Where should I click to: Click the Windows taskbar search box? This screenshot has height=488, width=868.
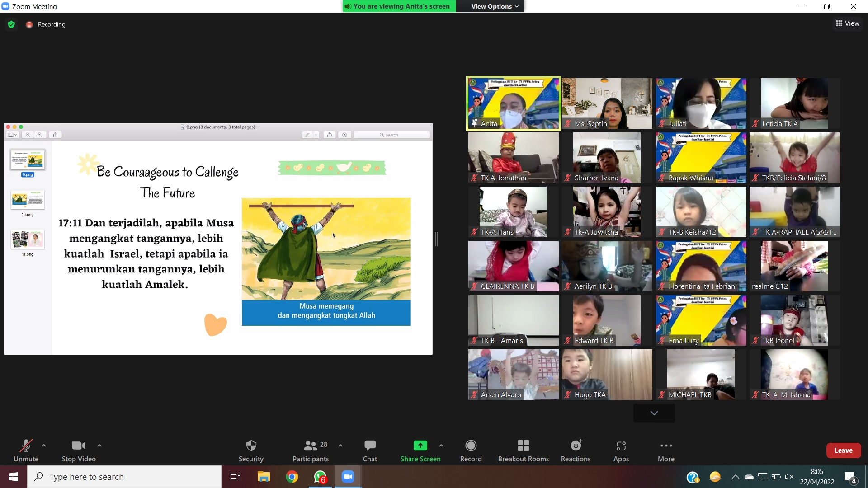124,477
